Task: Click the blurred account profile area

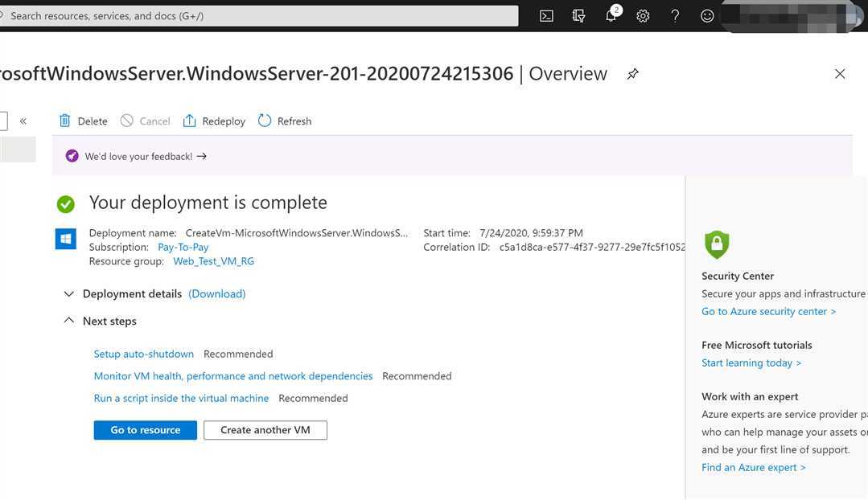Action: (x=792, y=16)
